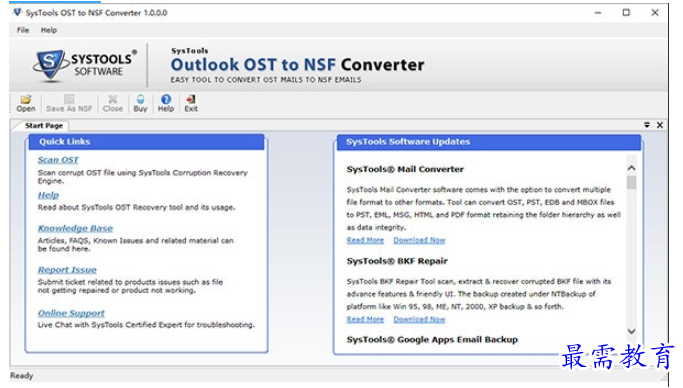Close the Start Page tab panel
The image size is (683, 388).
coord(660,125)
